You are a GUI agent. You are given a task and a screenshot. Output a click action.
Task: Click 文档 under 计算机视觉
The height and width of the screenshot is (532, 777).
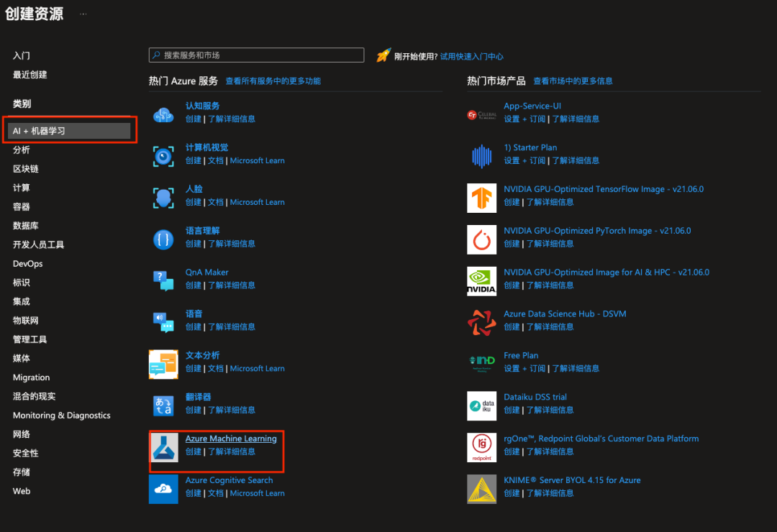(x=216, y=160)
